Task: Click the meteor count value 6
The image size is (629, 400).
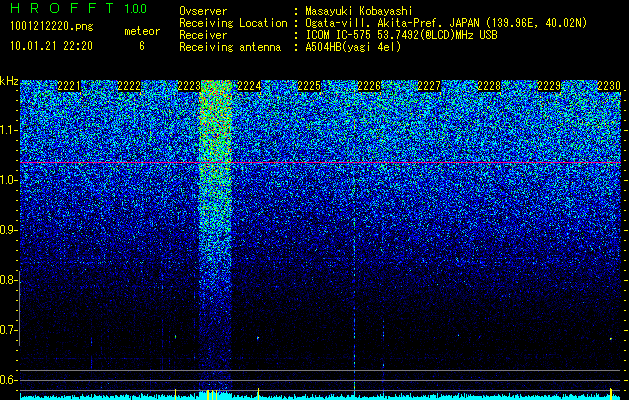Action: pos(142,46)
